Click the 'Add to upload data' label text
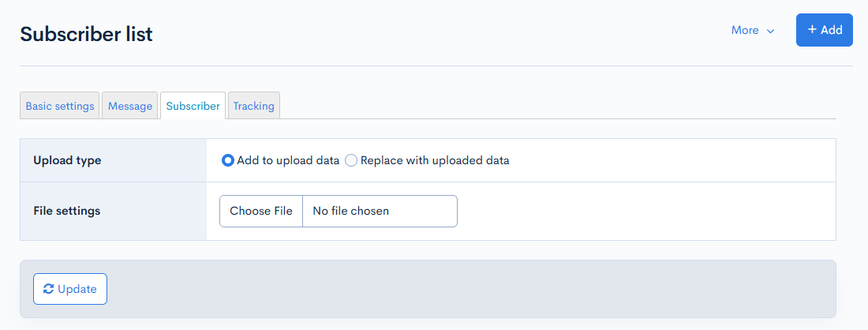The height and width of the screenshot is (330, 868). 288,160
